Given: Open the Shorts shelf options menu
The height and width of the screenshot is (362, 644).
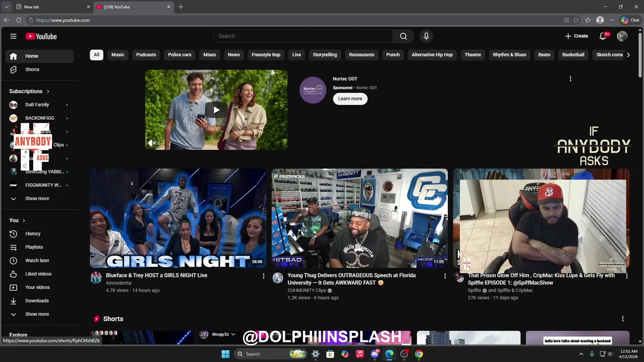Looking at the screenshot, I should (623, 319).
